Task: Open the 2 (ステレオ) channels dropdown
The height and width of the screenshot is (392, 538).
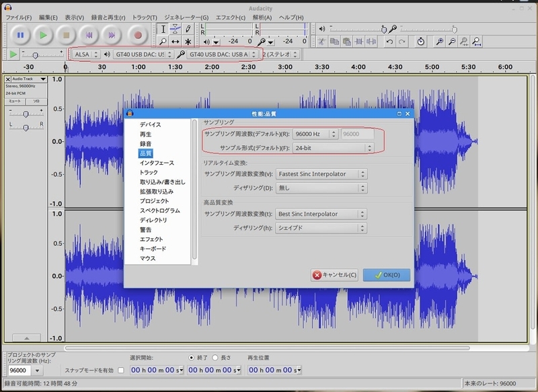Action: tap(280, 54)
